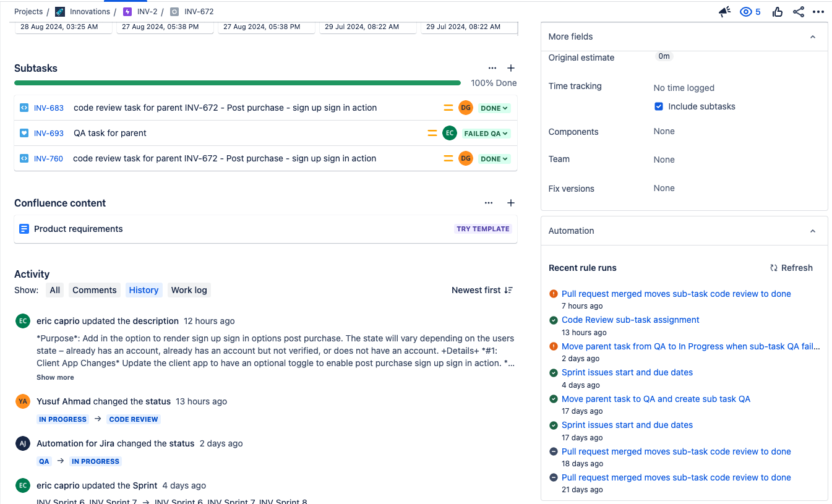The width and height of the screenshot is (832, 504).
Task: Open DG's avatar on subtask INV-683
Action: click(465, 107)
